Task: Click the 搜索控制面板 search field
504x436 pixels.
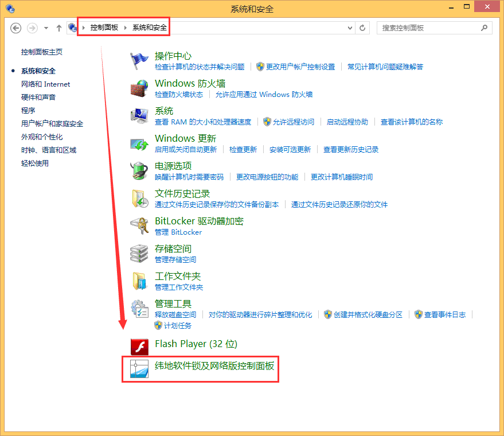Action: (429, 28)
